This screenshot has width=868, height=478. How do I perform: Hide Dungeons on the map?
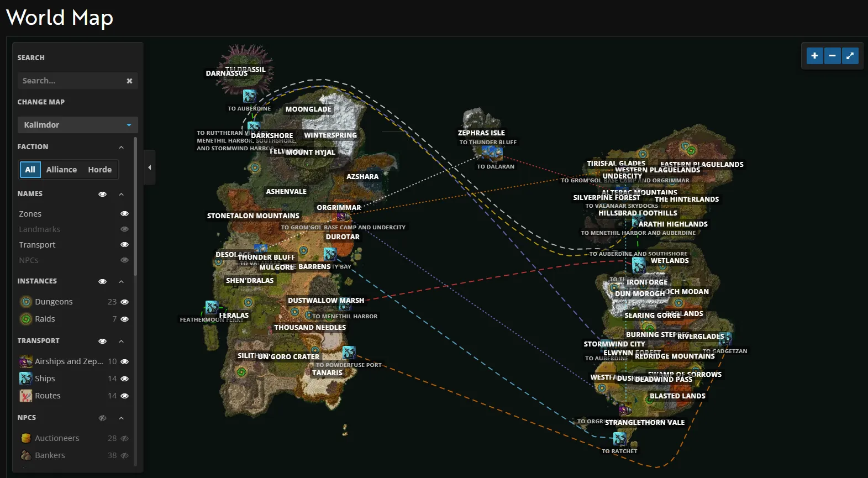click(x=124, y=302)
